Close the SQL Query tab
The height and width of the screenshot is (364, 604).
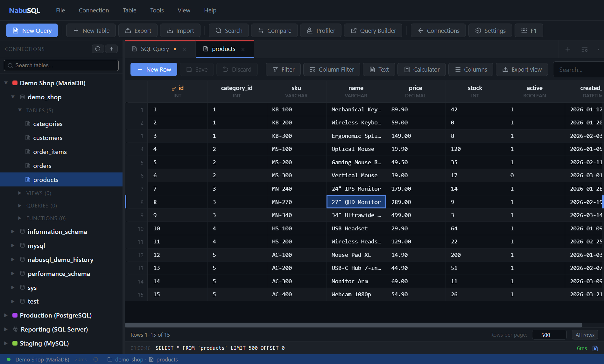(x=184, y=49)
